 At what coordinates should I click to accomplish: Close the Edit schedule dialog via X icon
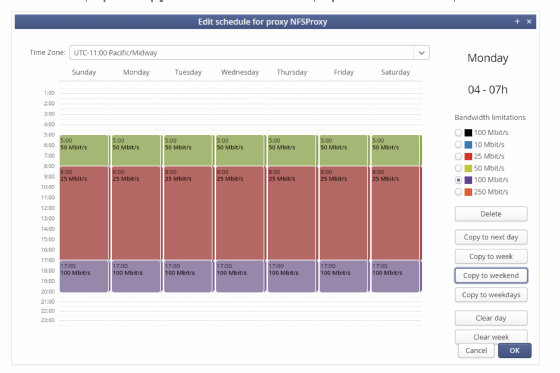pos(529,21)
